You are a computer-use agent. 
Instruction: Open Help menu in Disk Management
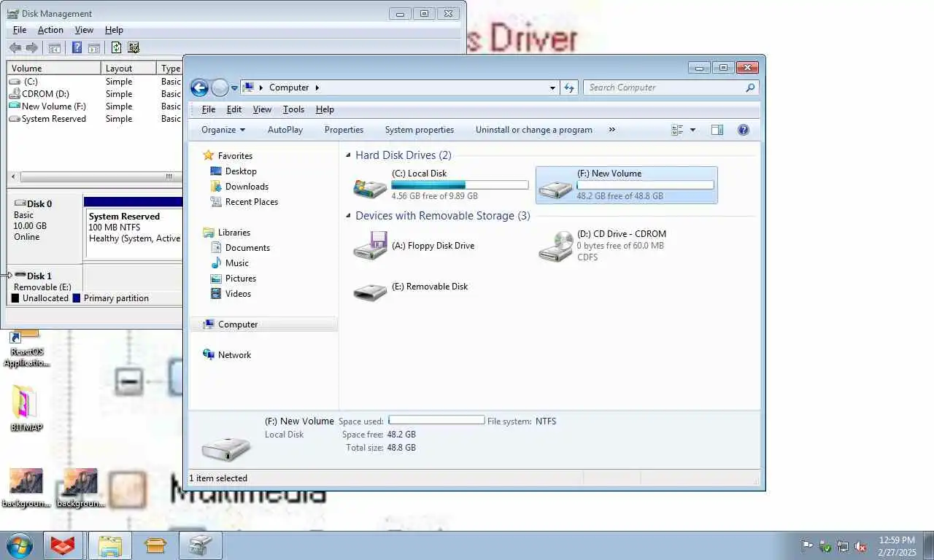114,30
